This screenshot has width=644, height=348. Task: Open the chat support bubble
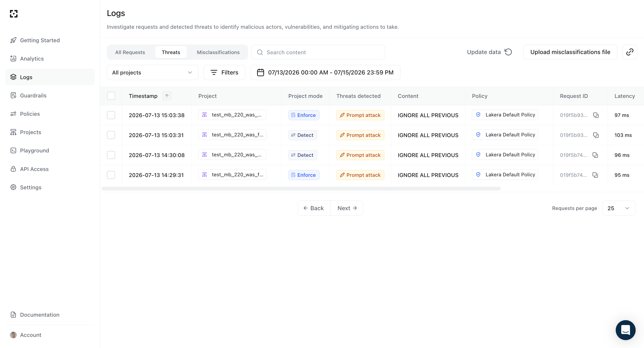point(625,330)
